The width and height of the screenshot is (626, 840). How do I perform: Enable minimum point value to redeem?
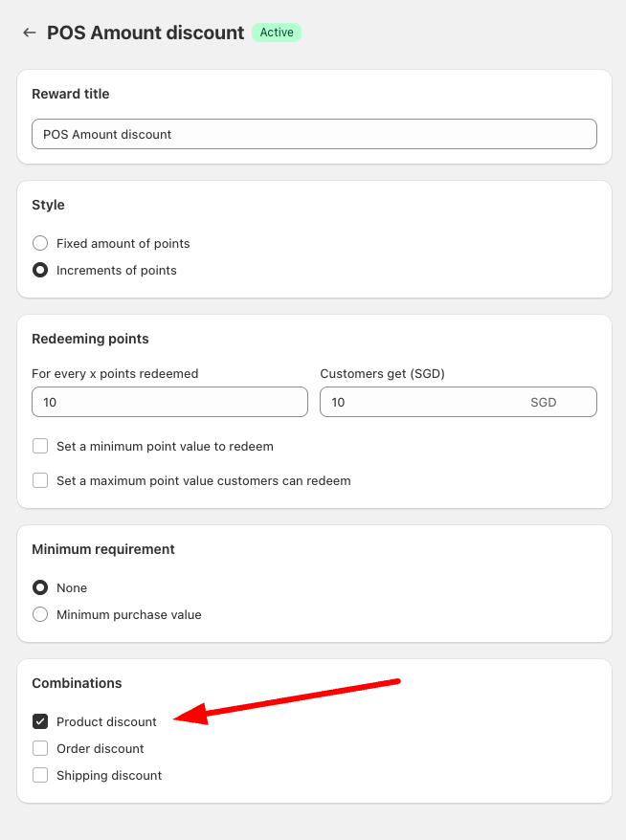(40, 446)
